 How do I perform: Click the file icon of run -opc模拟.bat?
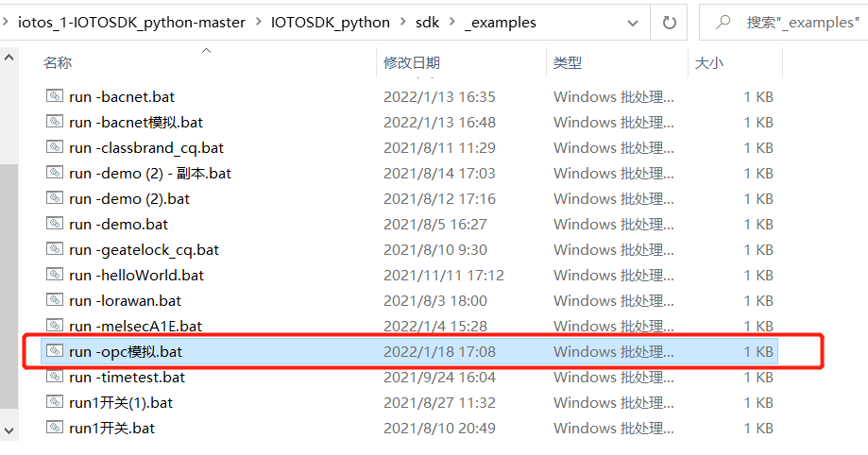[56, 351]
